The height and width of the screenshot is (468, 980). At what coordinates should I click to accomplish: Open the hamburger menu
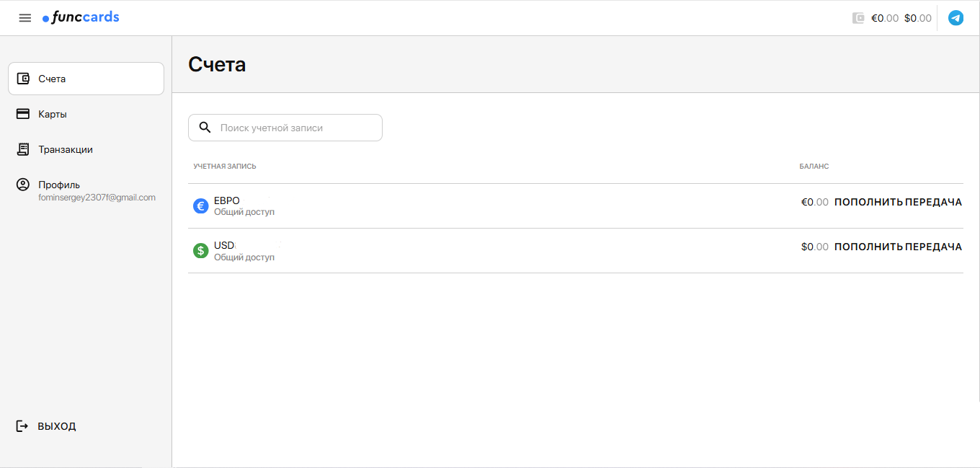[25, 18]
